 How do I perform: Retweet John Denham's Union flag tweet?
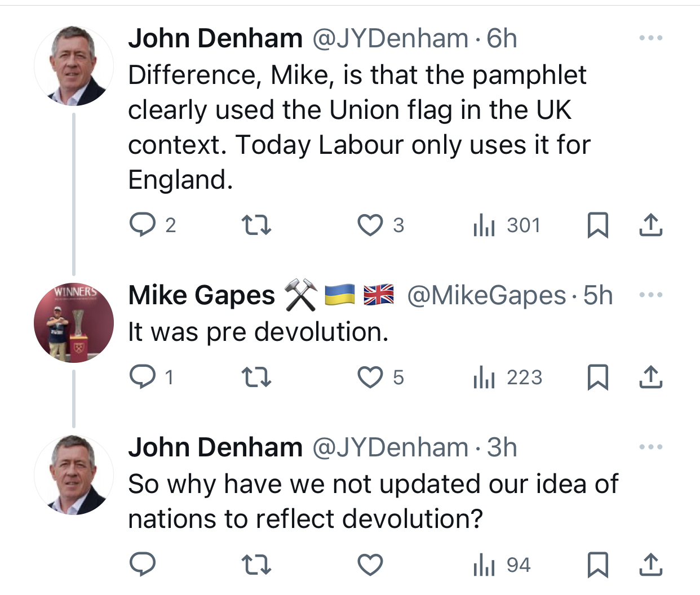[x=256, y=225]
